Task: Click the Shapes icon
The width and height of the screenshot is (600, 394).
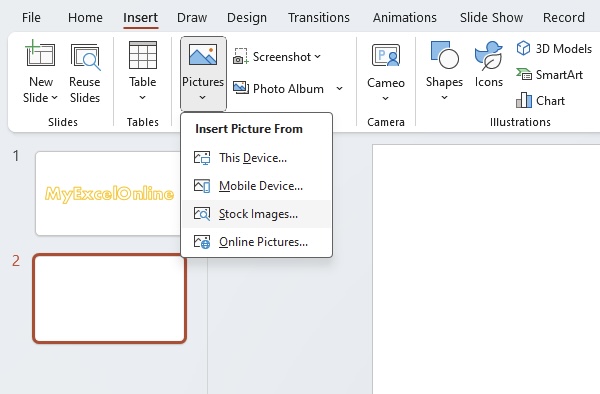Action: [x=444, y=55]
